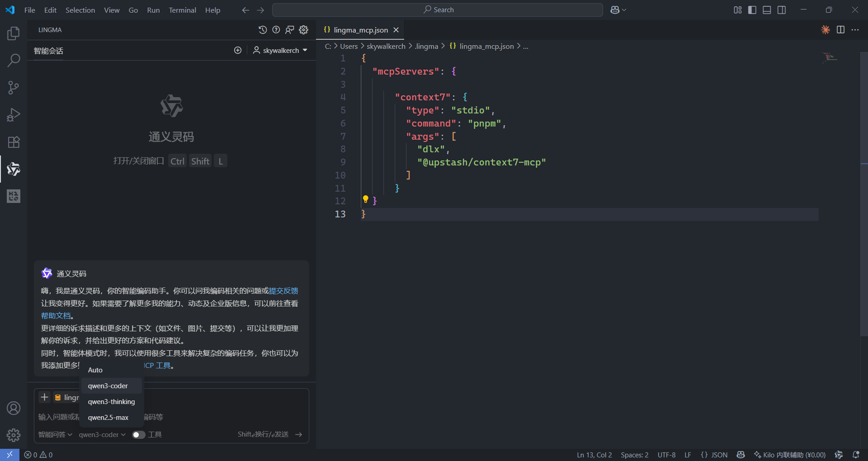Open editor More Actions ellipsis
868x461 pixels.
(x=855, y=30)
